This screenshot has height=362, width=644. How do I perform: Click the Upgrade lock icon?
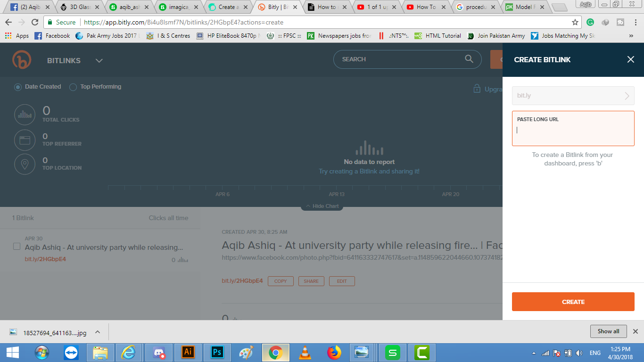(x=477, y=89)
